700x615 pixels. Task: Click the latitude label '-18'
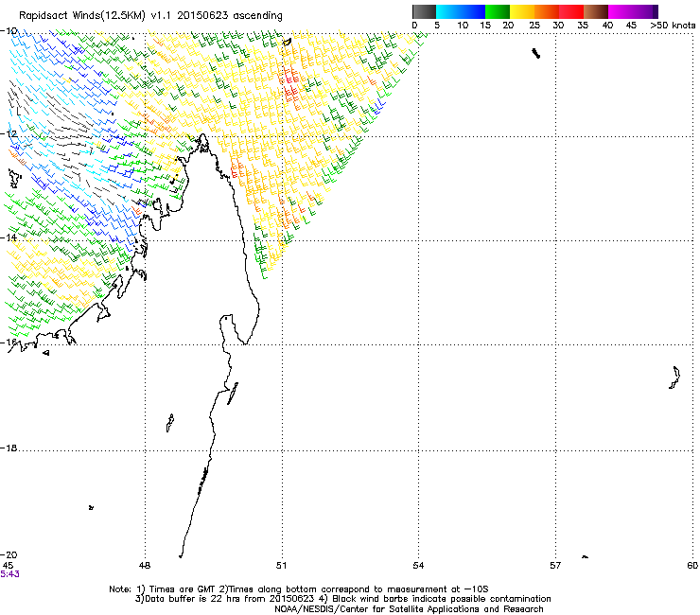point(9,448)
